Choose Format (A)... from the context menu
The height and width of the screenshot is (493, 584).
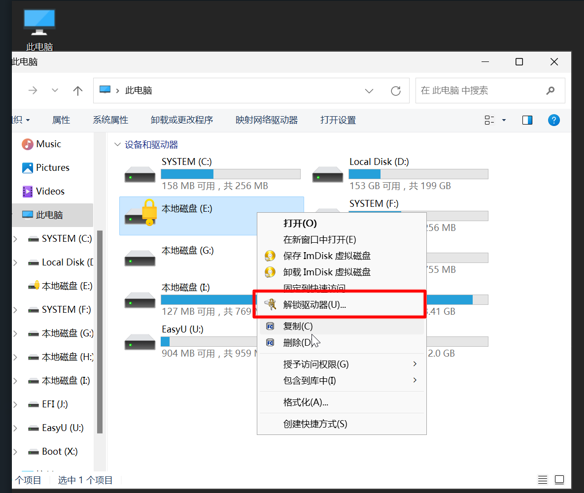click(342, 403)
